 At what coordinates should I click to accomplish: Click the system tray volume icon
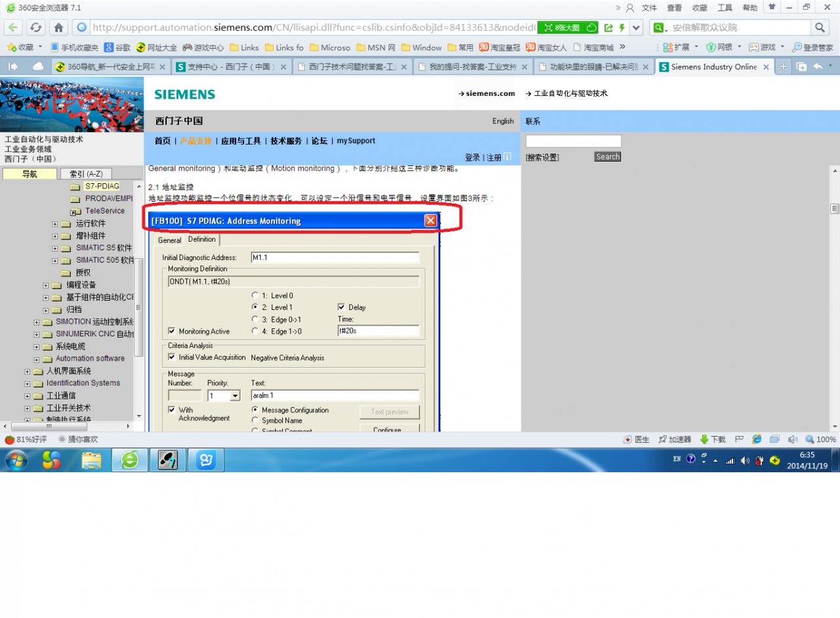(745, 460)
